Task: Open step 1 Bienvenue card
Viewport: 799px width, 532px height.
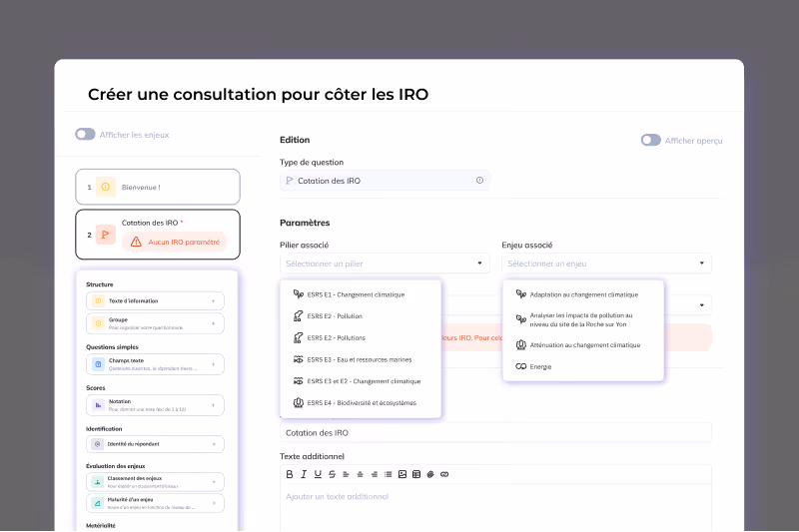Action: (158, 187)
